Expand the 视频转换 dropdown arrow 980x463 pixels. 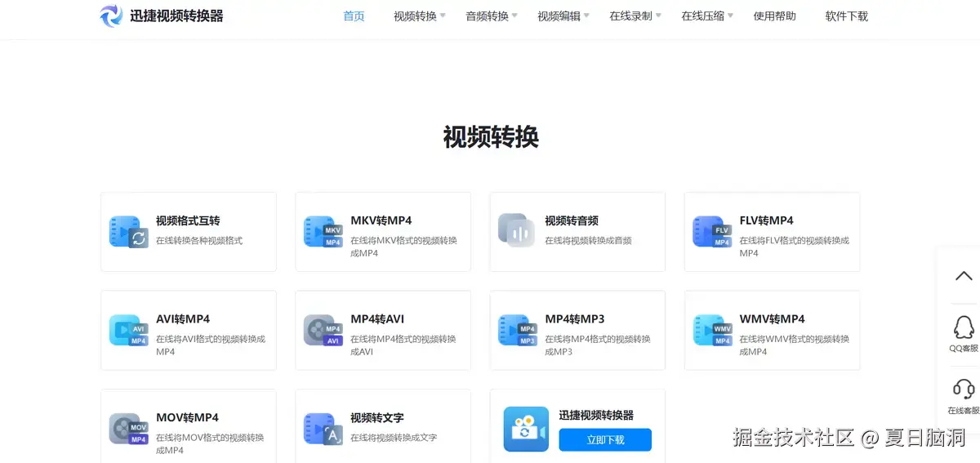point(443,16)
